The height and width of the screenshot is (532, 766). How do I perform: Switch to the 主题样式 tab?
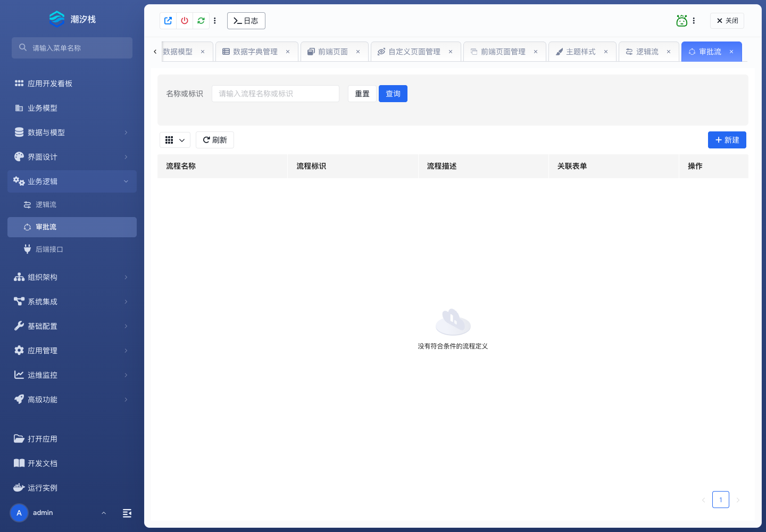(x=580, y=52)
